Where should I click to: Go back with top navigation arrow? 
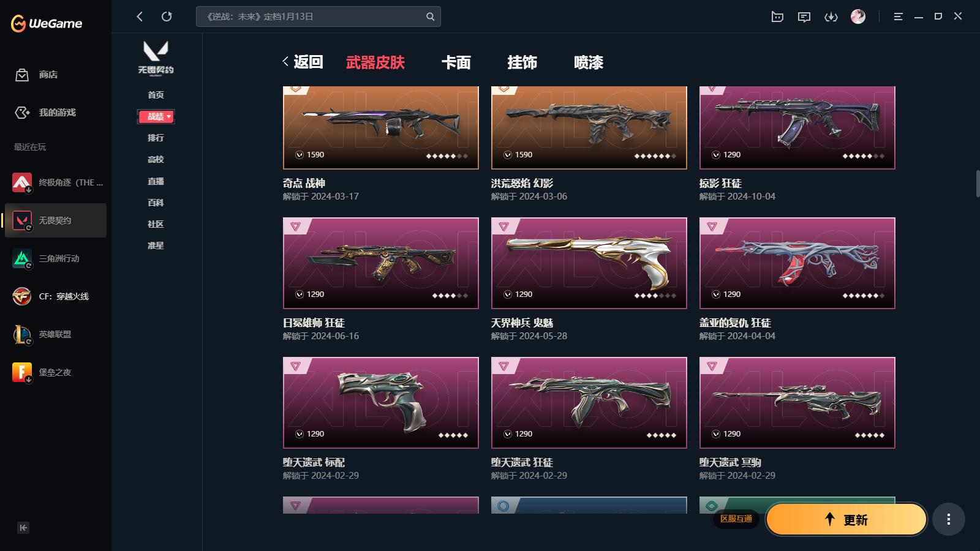click(x=140, y=17)
